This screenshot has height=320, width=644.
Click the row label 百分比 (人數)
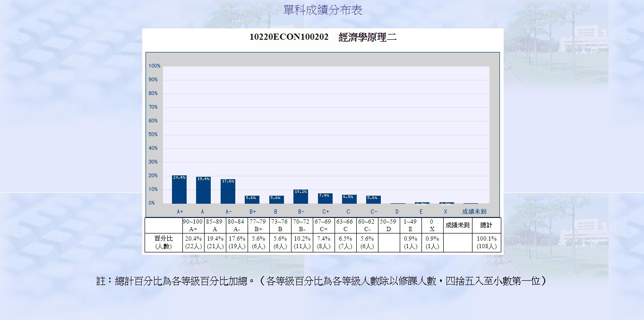(163, 242)
